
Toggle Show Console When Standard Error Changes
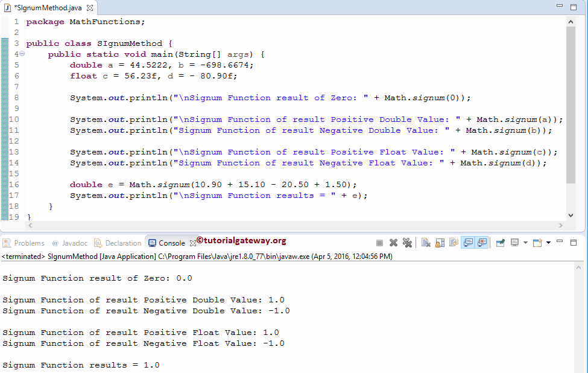pyautogui.click(x=482, y=242)
